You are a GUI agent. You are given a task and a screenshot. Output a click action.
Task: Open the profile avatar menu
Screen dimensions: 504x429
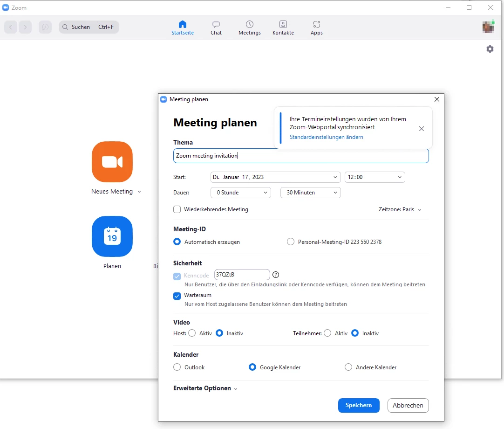pos(488,27)
